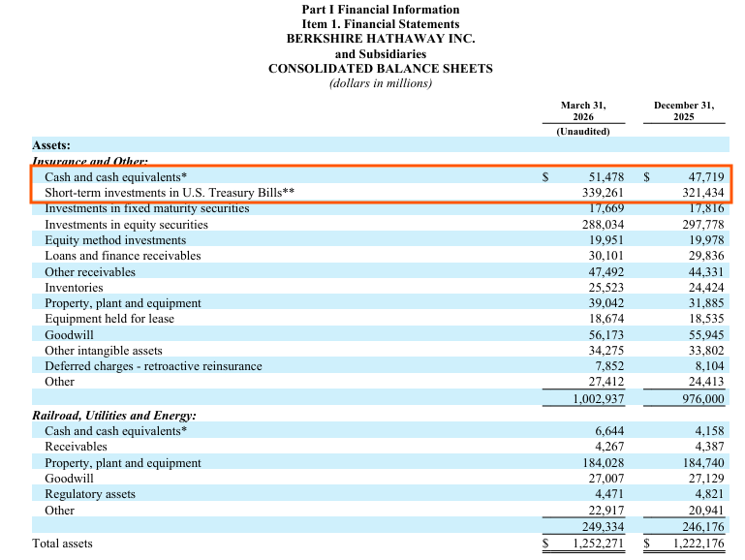Click other receivables value 47,492
Screen dimensions: 745x560
tap(606, 271)
